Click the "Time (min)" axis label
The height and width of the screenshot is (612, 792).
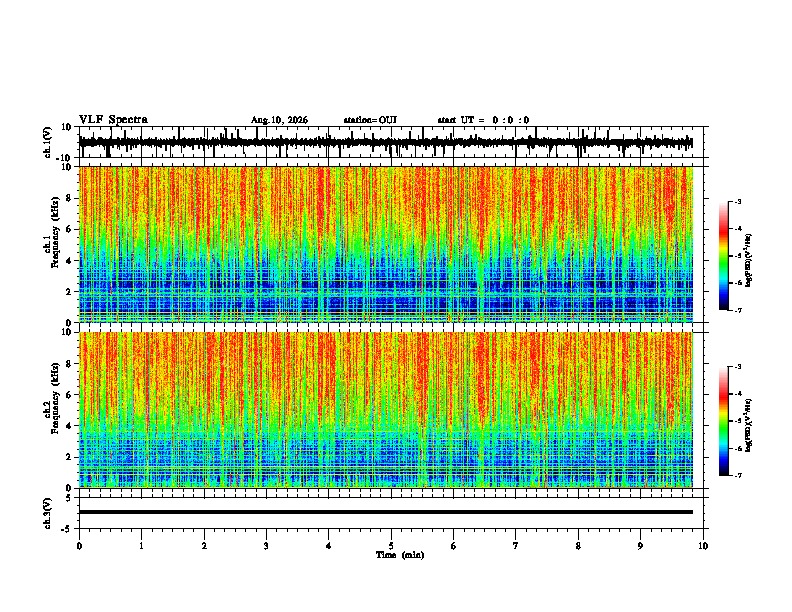pos(400,555)
